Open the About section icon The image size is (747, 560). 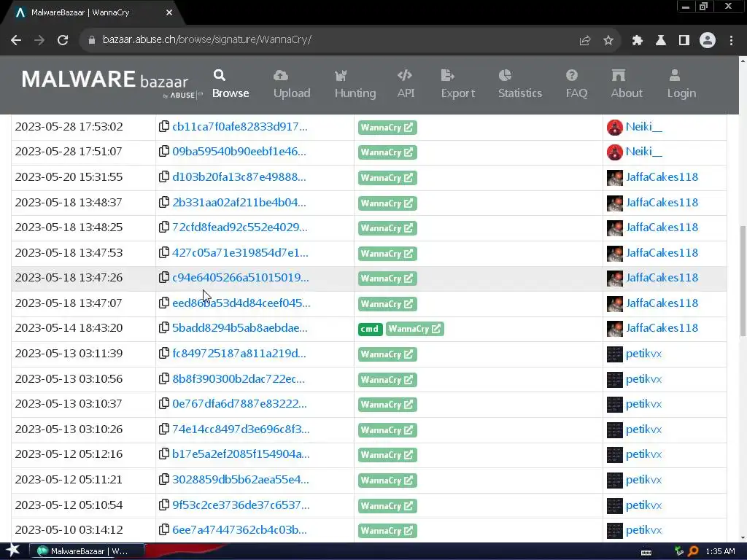(x=619, y=75)
